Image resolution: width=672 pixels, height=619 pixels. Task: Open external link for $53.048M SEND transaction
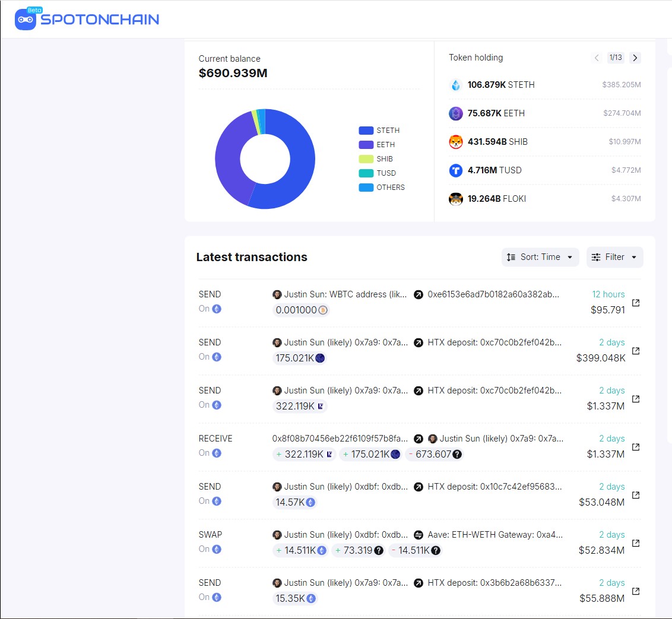[636, 495]
